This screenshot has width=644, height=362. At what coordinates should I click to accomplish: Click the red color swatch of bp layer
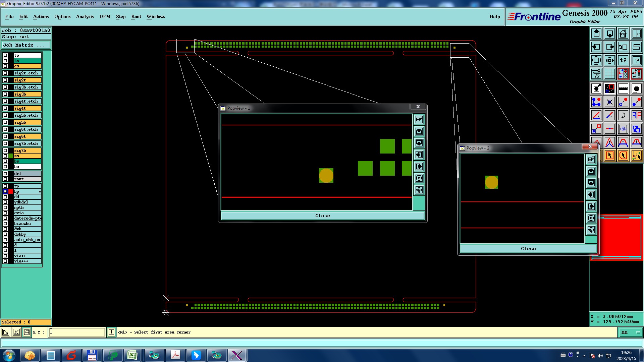coord(11,191)
